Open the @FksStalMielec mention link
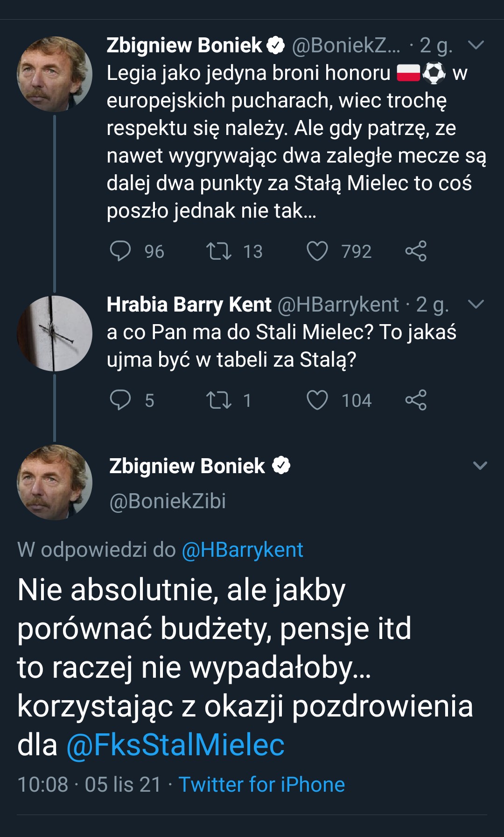 coord(175,745)
